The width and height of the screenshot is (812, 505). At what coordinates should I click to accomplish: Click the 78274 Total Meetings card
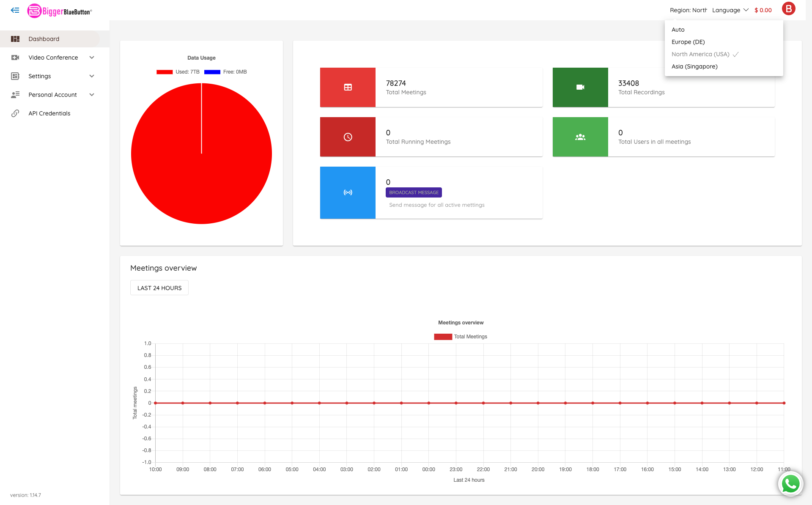pyautogui.click(x=431, y=87)
